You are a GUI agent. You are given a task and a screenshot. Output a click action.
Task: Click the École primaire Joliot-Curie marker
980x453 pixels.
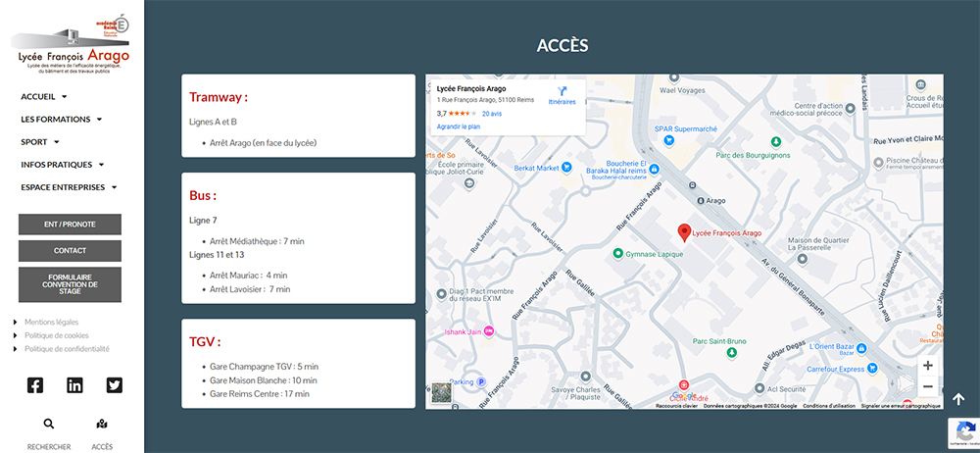tap(469, 183)
